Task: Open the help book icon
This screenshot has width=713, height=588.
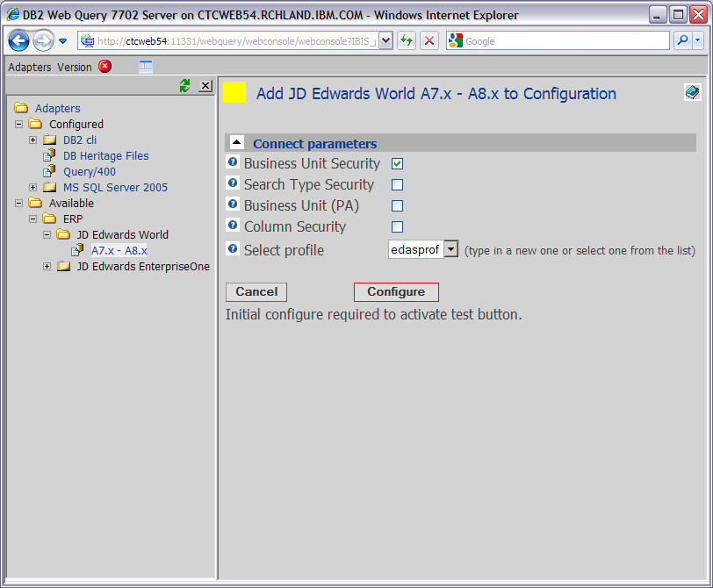Action: pyautogui.click(x=692, y=92)
